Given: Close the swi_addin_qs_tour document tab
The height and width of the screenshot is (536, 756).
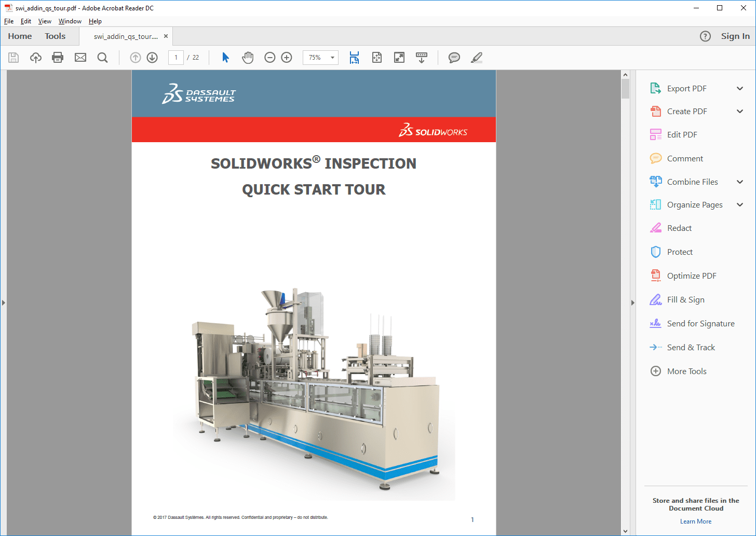Looking at the screenshot, I should coord(166,36).
